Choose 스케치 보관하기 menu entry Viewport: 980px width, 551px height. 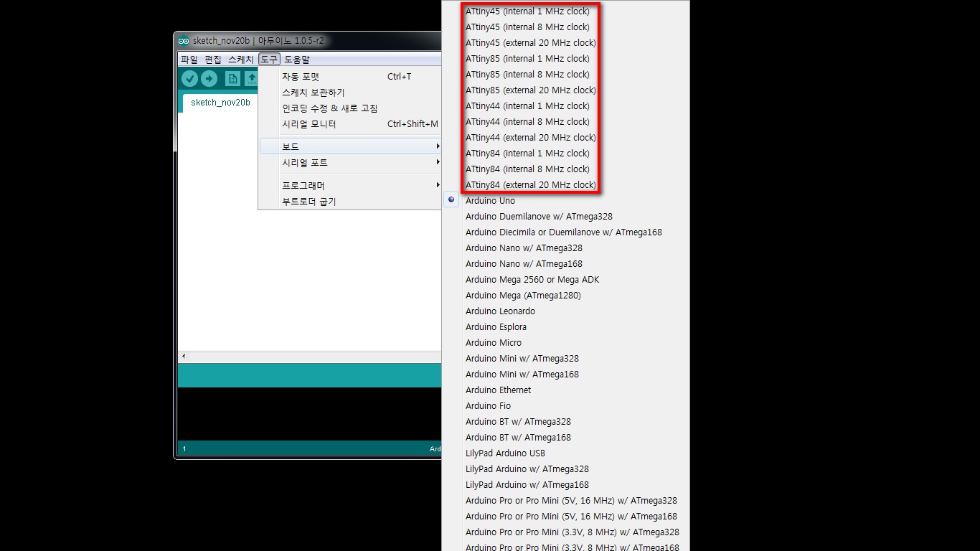click(350, 93)
